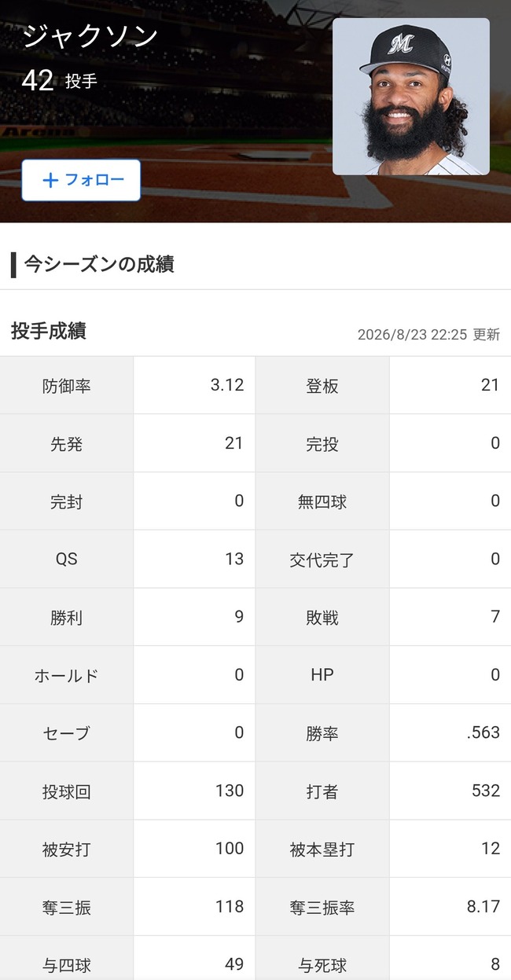Select the 勝利 wins label
Screen dimensions: 511x980
coord(67,618)
